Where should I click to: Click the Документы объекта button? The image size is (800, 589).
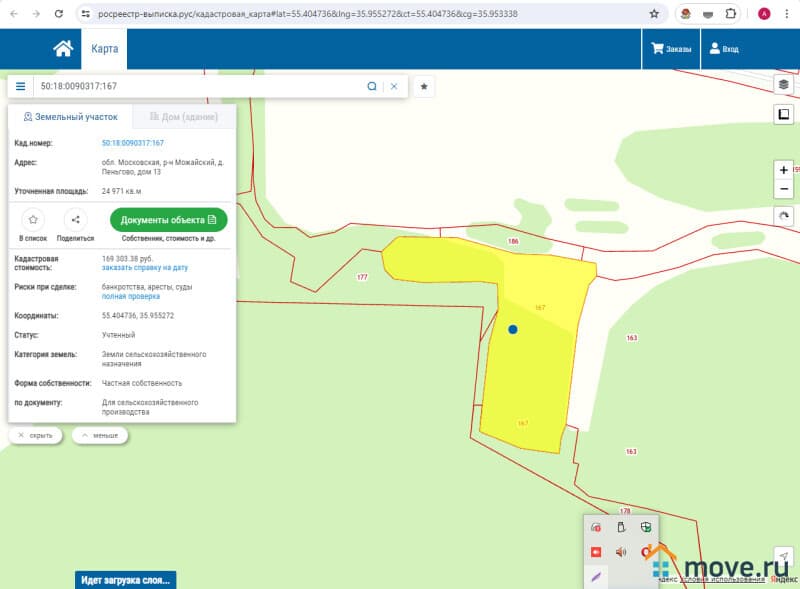point(168,220)
